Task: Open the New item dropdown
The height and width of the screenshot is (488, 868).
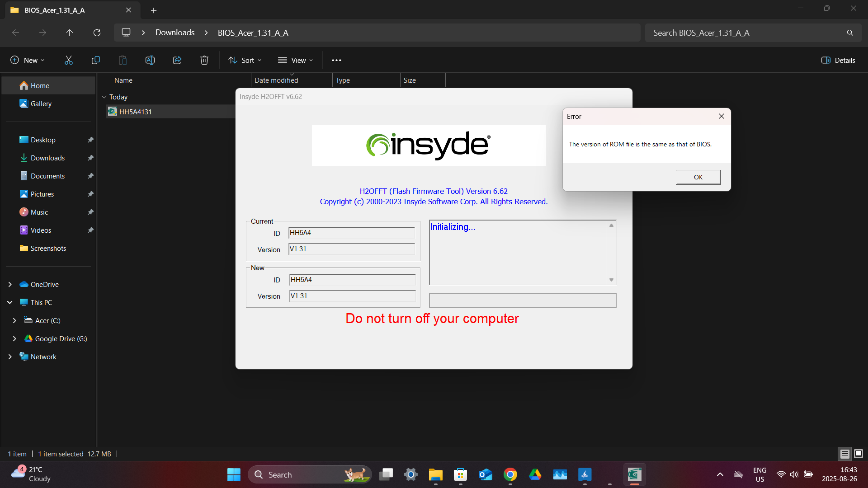Action: point(28,60)
